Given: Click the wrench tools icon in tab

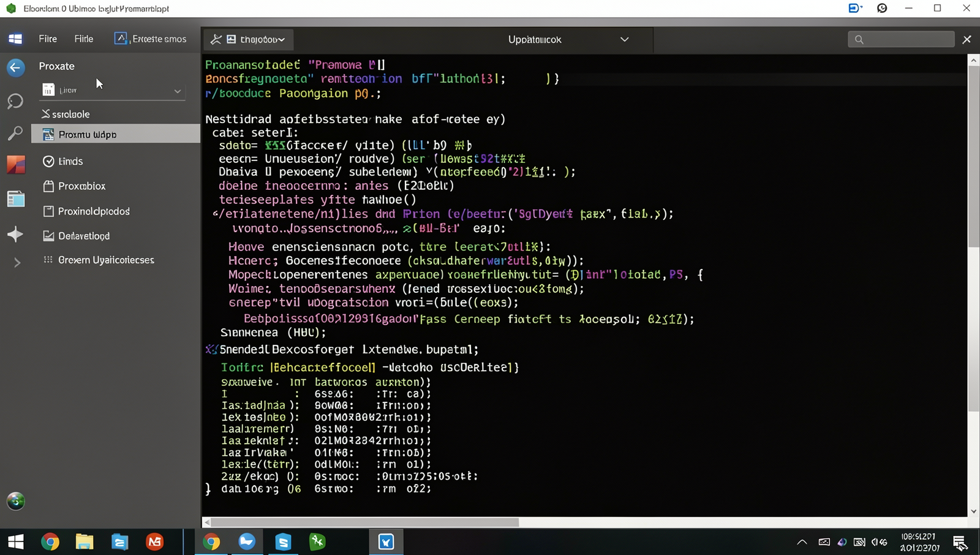Looking at the screenshot, I should pyautogui.click(x=216, y=39).
